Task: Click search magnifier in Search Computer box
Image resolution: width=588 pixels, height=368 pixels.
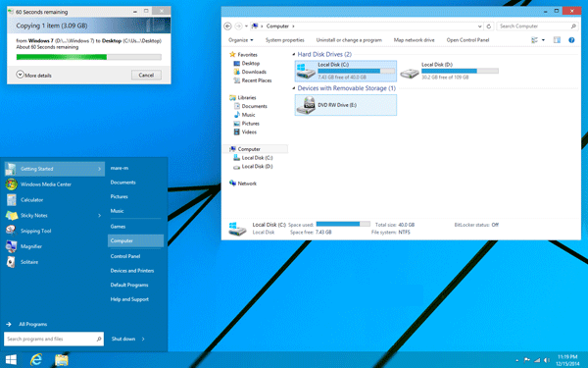Action: pos(573,26)
